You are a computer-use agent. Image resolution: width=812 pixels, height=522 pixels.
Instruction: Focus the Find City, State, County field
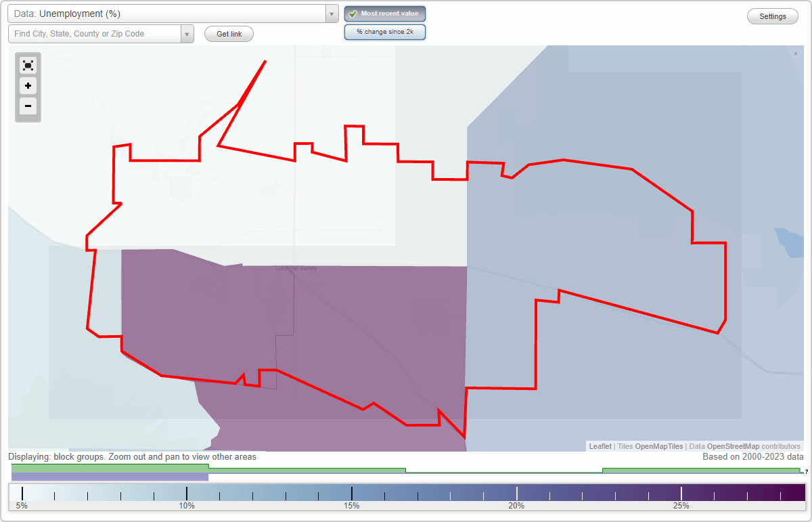pos(95,34)
